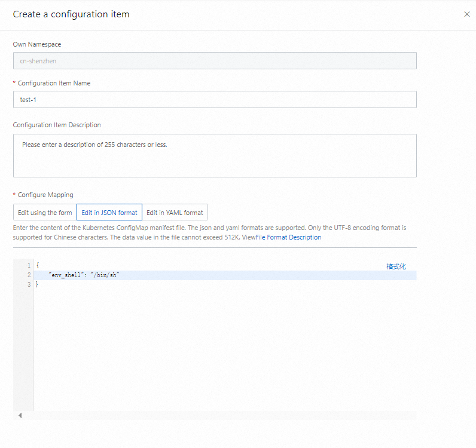The height and width of the screenshot is (448, 476).
Task: Click the Own Namespace cn-shenzhen field
Action: (215, 61)
